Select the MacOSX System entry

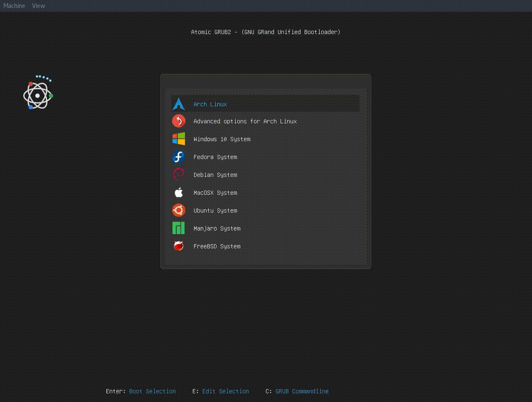click(x=265, y=193)
